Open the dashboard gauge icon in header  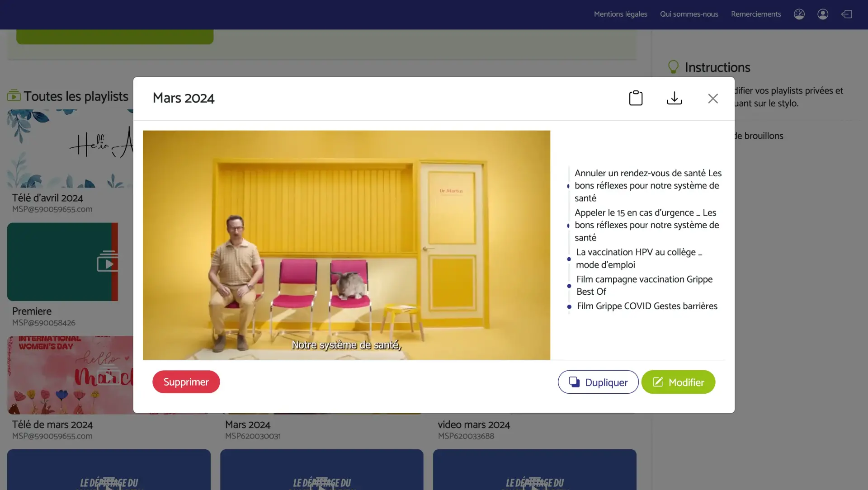click(x=799, y=14)
